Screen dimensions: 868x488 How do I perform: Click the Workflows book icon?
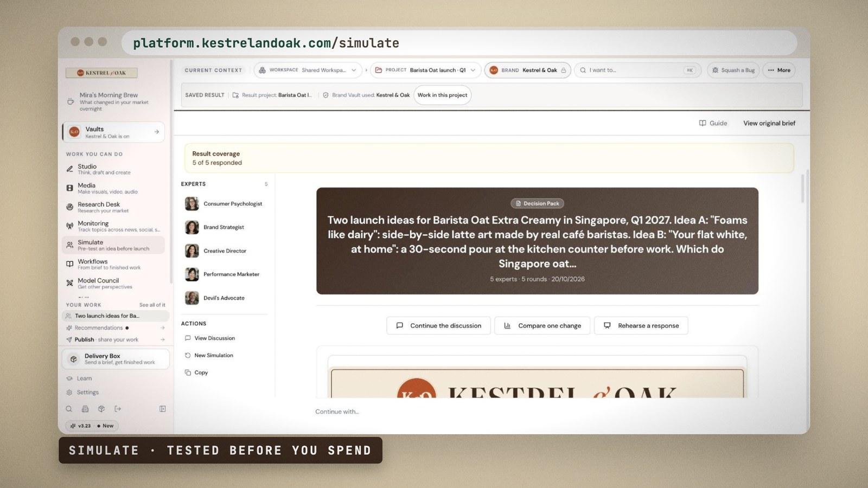[x=69, y=264]
